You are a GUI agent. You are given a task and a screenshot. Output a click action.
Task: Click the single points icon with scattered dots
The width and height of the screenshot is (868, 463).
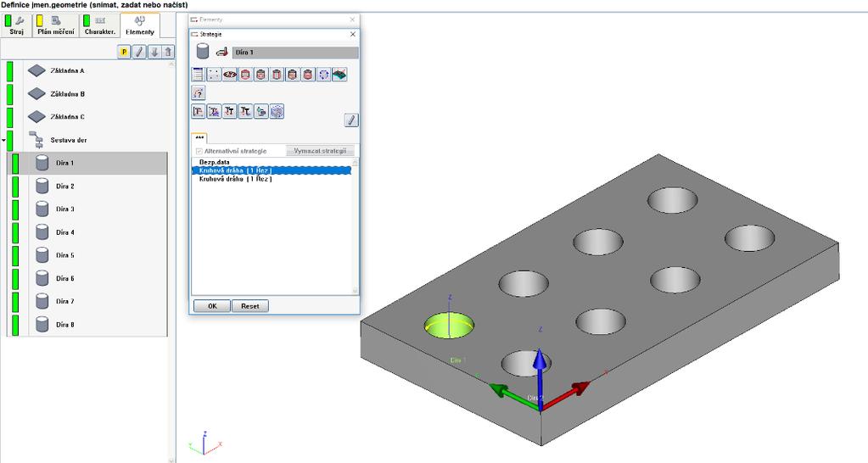pyautogui.click(x=213, y=75)
